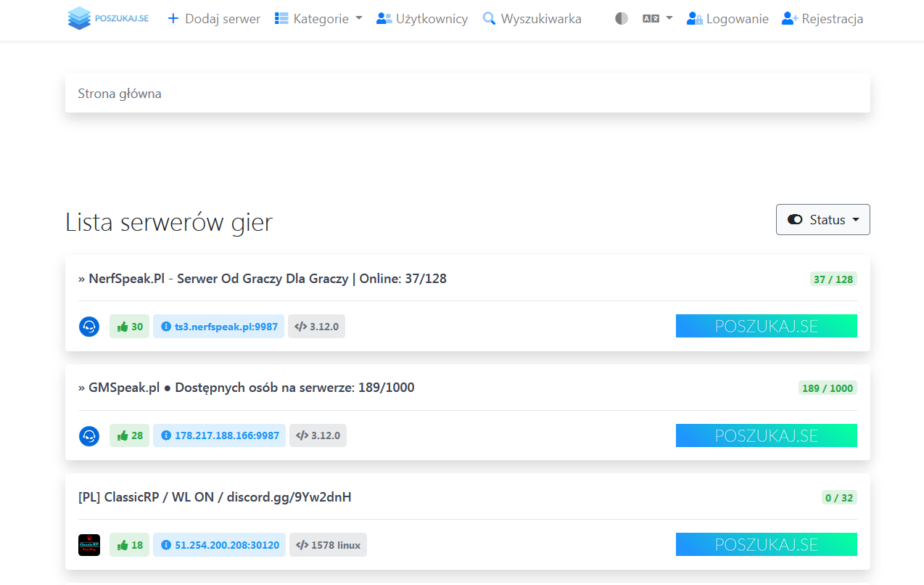The height and width of the screenshot is (585, 924).
Task: Open the Wyszukiwarka search page
Action: (532, 19)
